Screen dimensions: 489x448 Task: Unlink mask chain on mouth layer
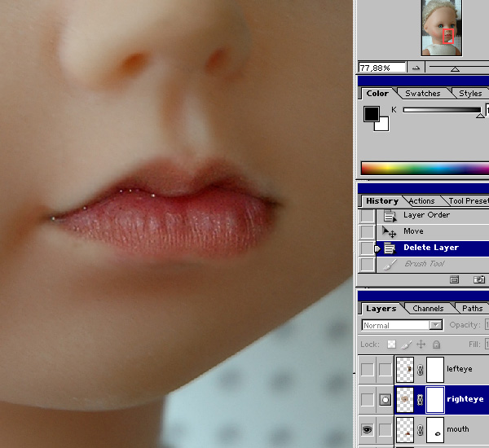click(x=420, y=430)
